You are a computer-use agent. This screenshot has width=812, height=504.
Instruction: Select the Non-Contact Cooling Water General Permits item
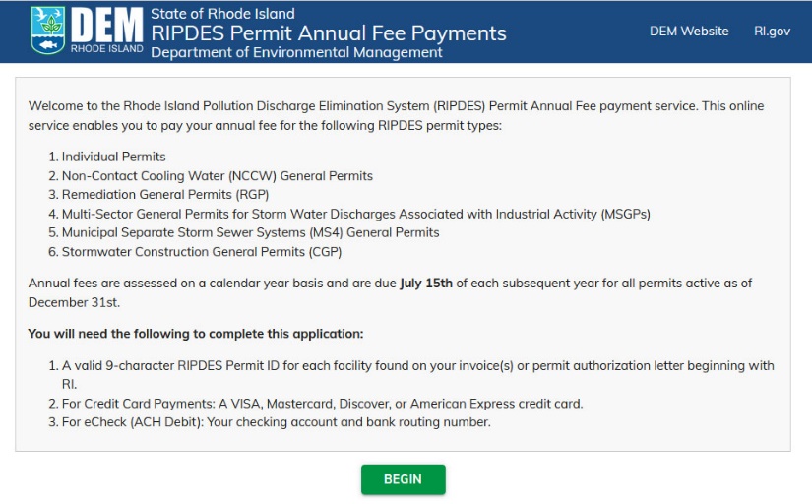[x=217, y=176]
